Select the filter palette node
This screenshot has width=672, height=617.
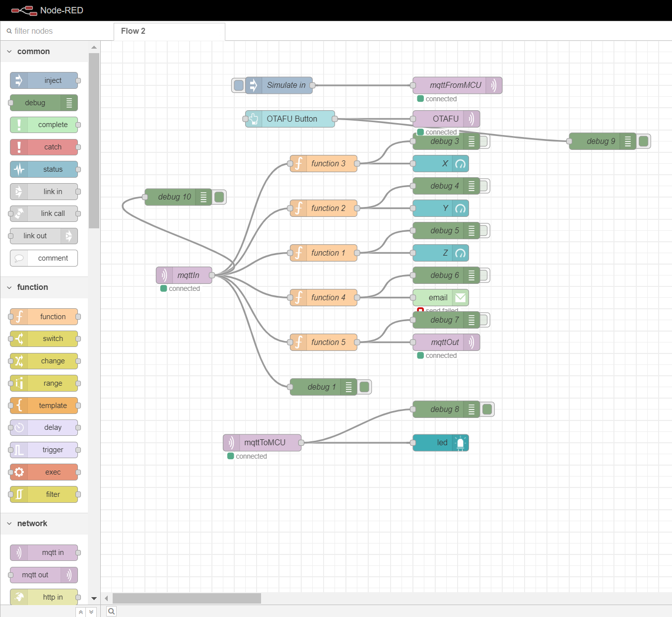pyautogui.click(x=44, y=494)
